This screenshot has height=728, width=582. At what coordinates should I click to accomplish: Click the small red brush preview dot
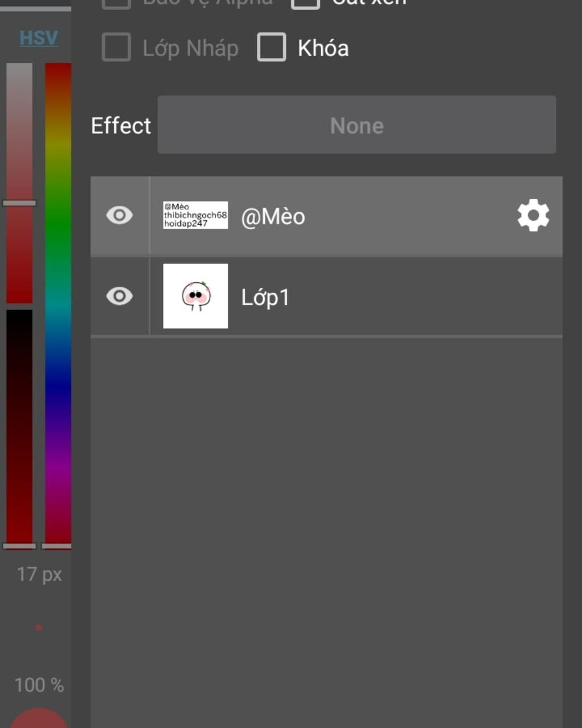tap(39, 628)
